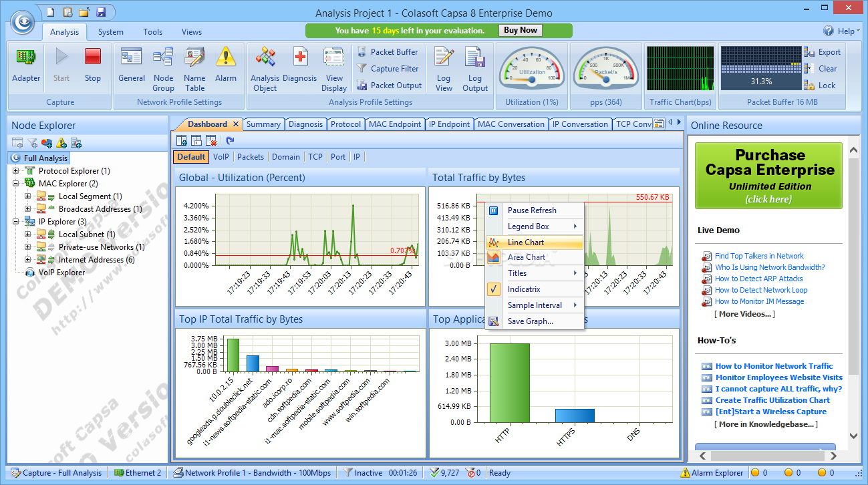The image size is (868, 485).
Task: Open the System ribbon tab
Action: click(x=110, y=32)
